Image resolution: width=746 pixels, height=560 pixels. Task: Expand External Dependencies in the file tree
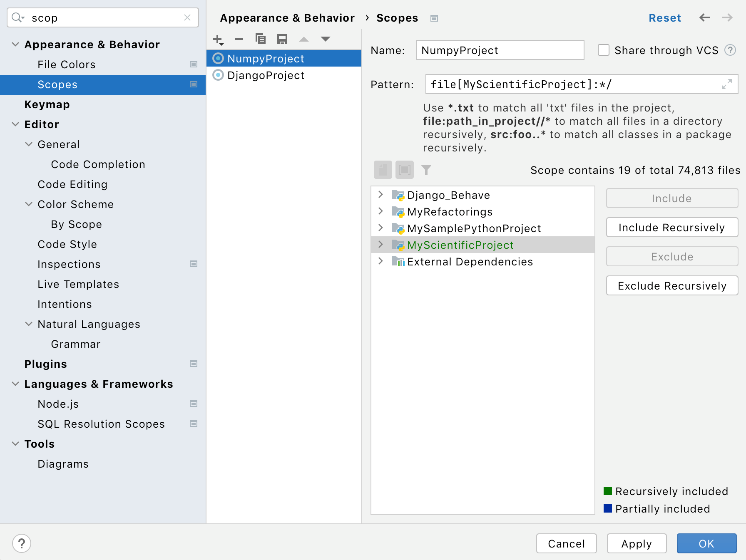[x=380, y=261]
